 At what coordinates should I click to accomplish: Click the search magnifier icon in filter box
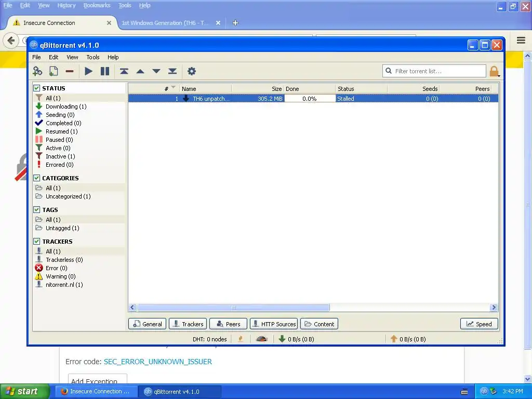pos(389,71)
